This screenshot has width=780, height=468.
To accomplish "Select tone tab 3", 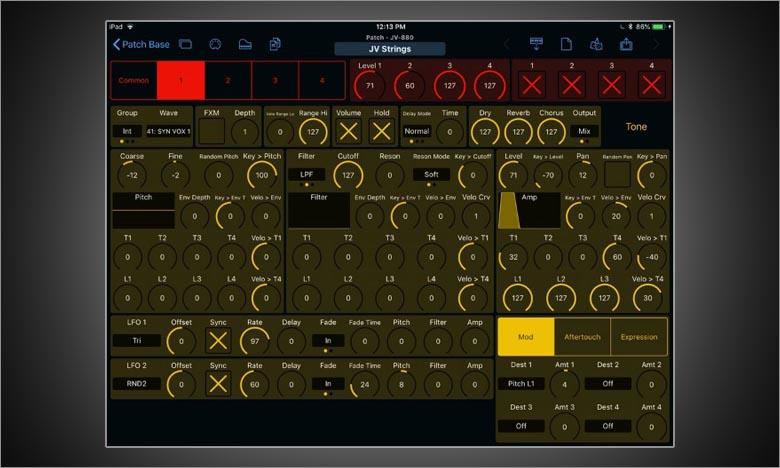I will pyautogui.click(x=275, y=80).
